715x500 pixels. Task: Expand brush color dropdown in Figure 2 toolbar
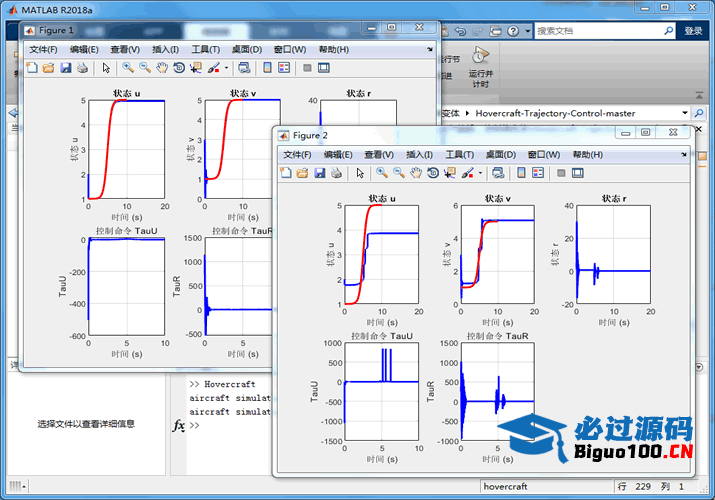click(480, 173)
